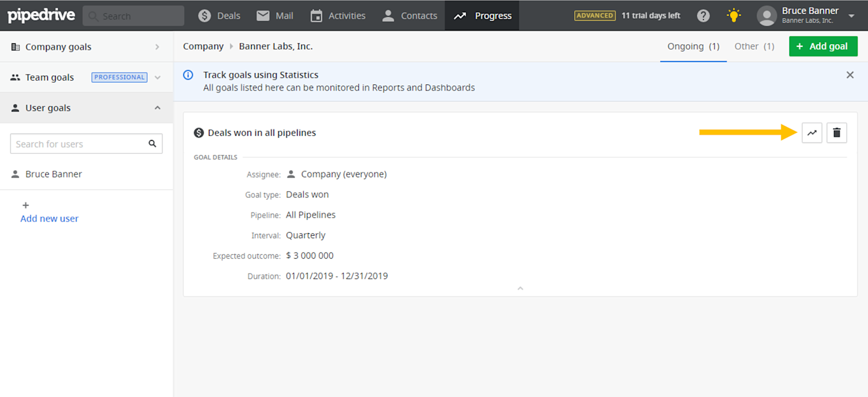Open the Mail section
The height and width of the screenshot is (397, 868).
(x=275, y=16)
